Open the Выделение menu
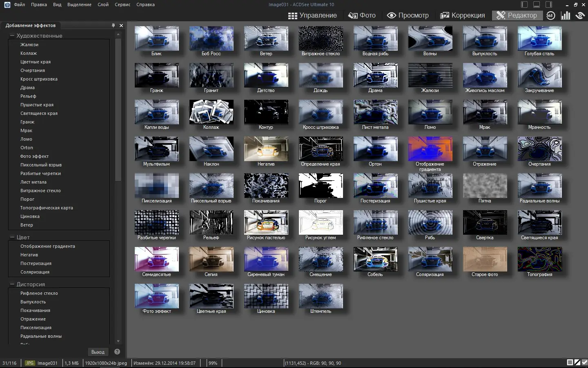This screenshot has width=588, height=368. (x=79, y=4)
